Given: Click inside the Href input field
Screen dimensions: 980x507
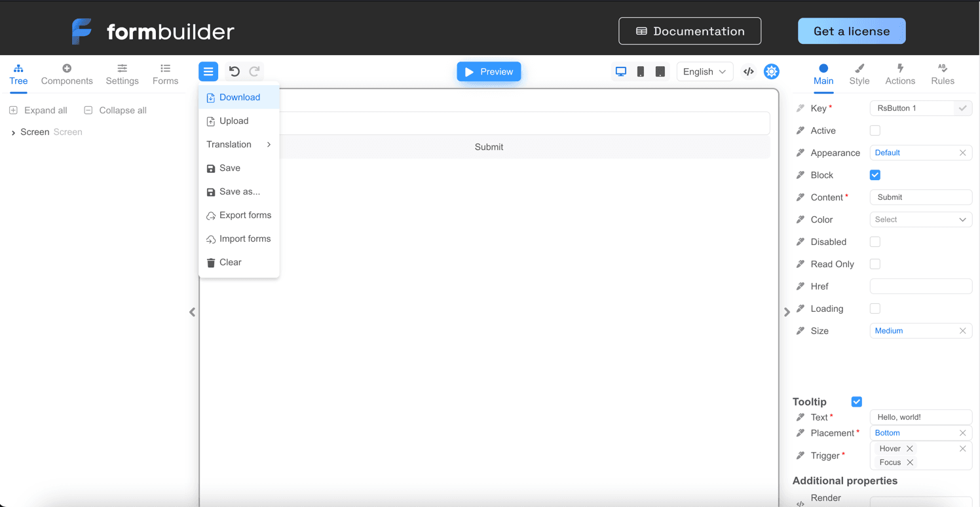Looking at the screenshot, I should (920, 286).
